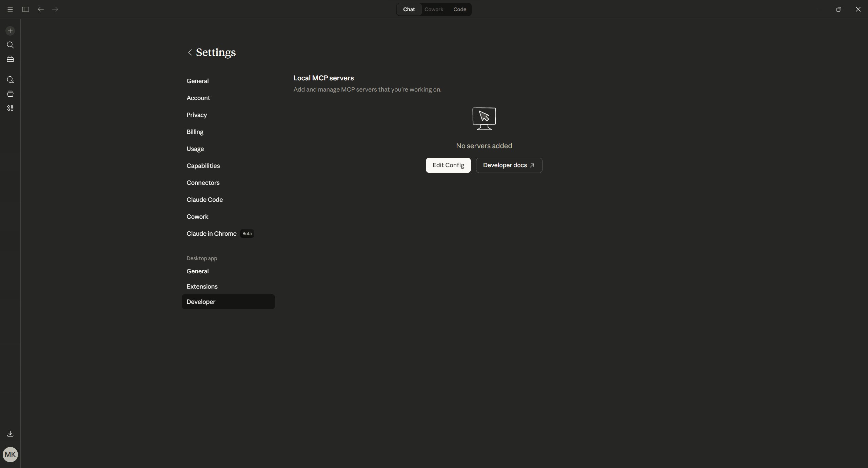
Task: Open the Developer docs link
Action: pos(509,165)
